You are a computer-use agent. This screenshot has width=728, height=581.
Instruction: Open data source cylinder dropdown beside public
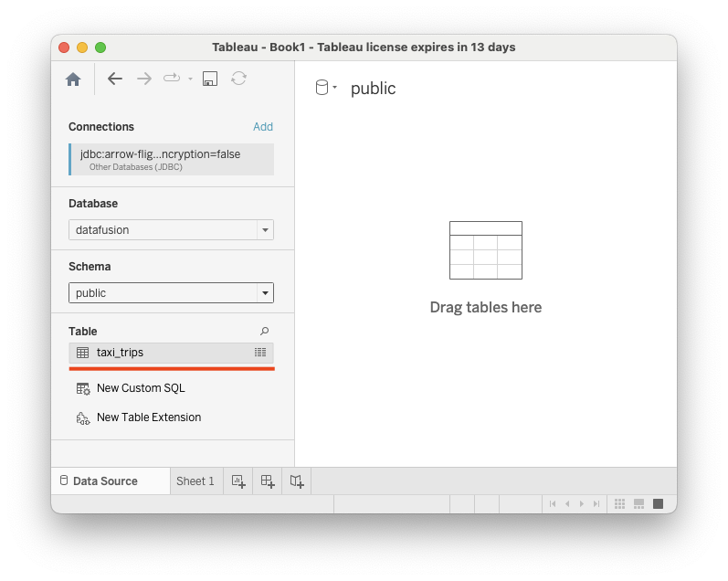tap(325, 88)
